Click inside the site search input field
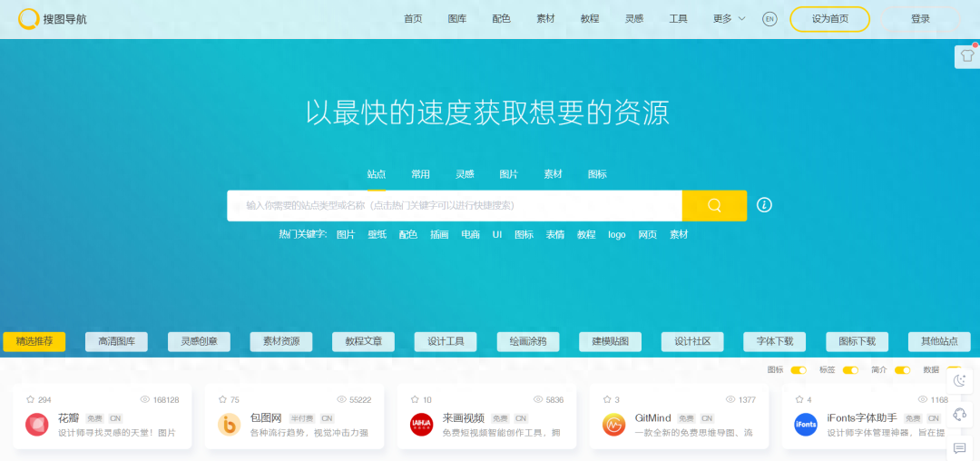The width and height of the screenshot is (980, 461). click(x=454, y=206)
